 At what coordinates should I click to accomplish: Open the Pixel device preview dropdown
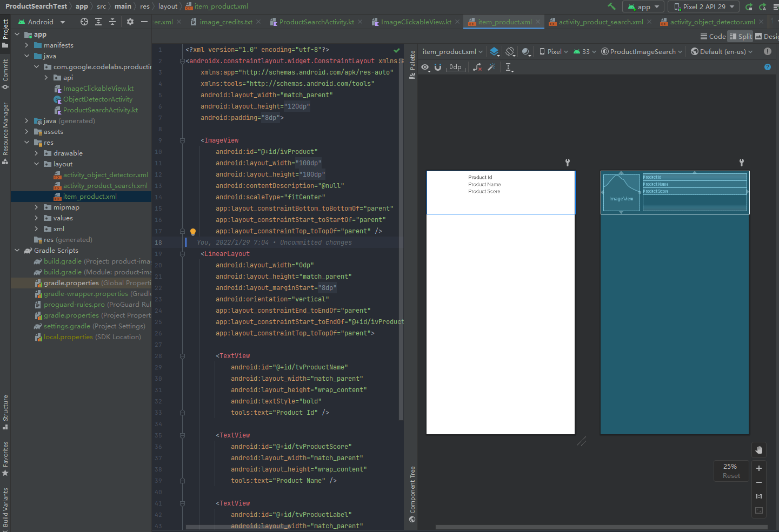pyautogui.click(x=554, y=51)
